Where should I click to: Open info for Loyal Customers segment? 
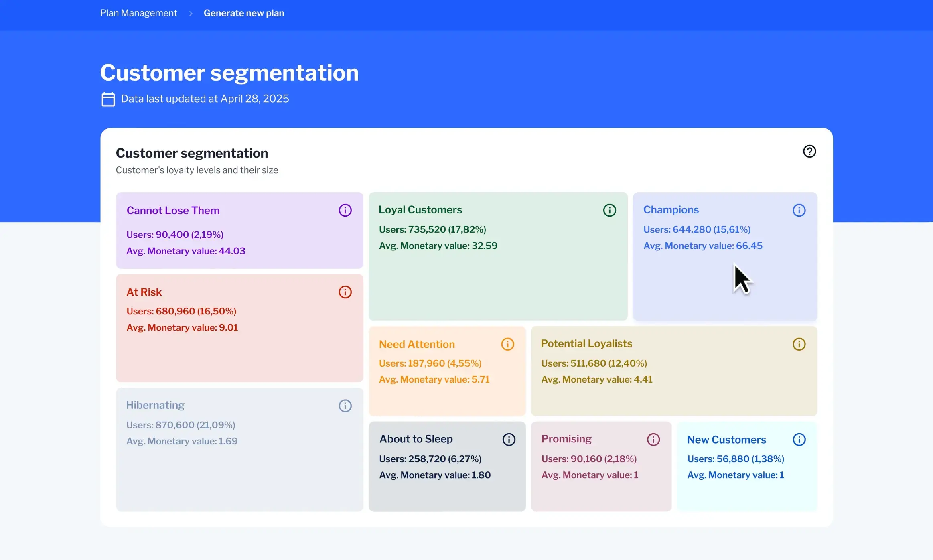tap(609, 210)
